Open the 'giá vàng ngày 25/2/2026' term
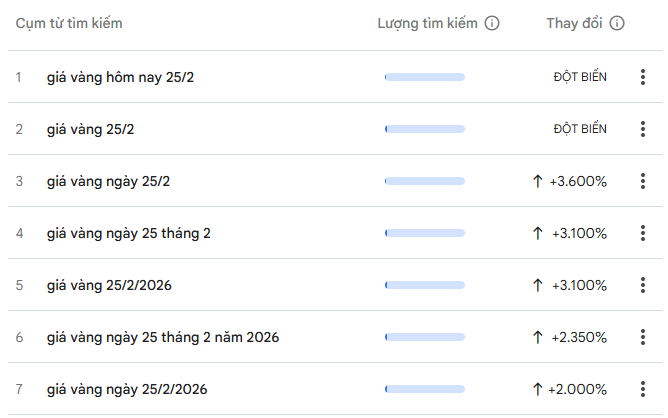Viewport: 668px width, 418px height. click(127, 389)
